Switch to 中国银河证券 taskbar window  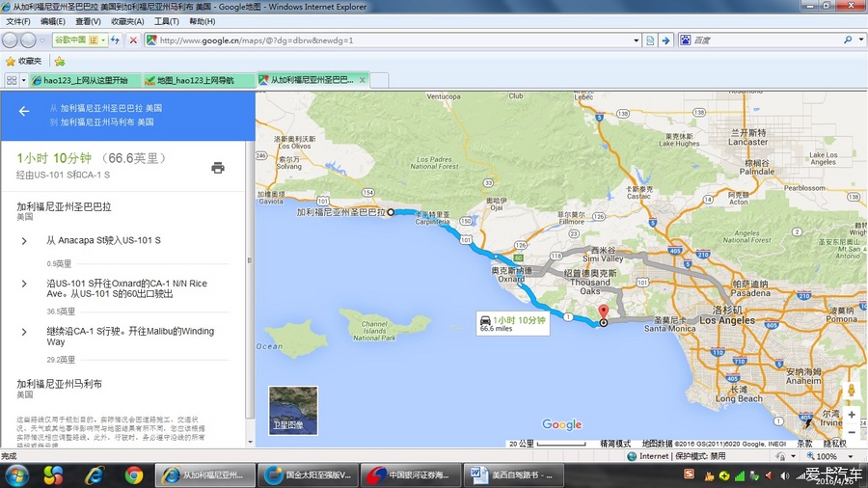pos(410,475)
